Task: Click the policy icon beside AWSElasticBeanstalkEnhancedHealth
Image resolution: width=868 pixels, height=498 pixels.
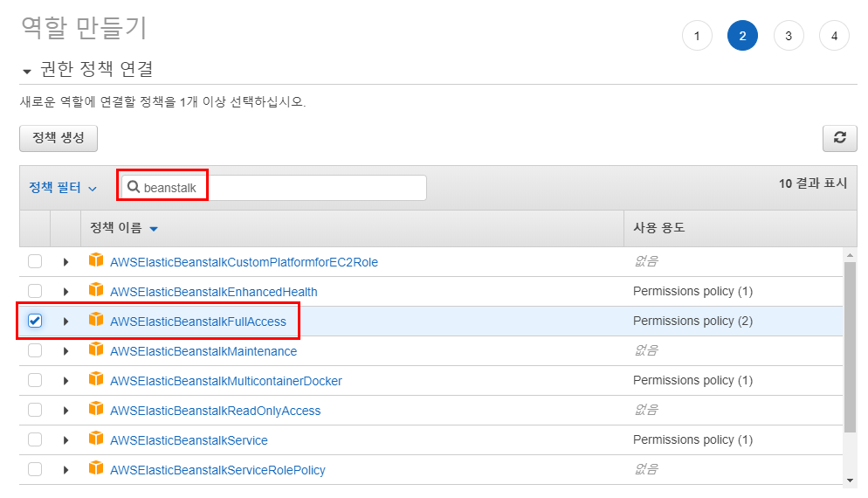Action: click(96, 290)
